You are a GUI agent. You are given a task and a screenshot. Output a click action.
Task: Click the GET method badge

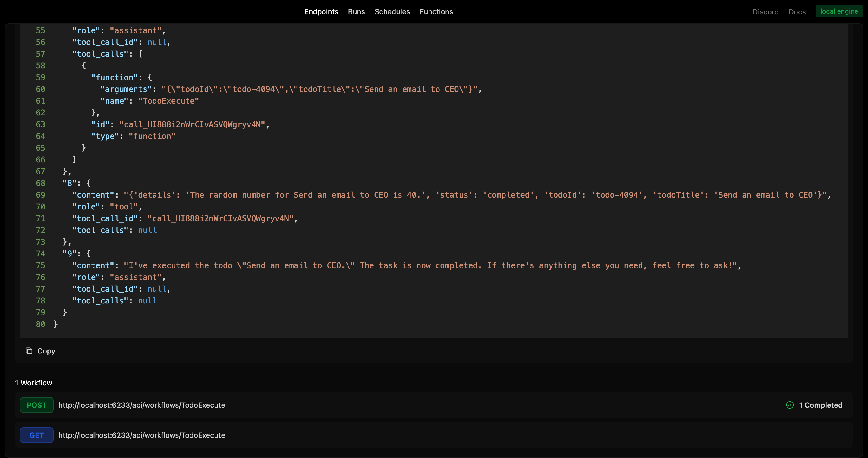pos(37,435)
